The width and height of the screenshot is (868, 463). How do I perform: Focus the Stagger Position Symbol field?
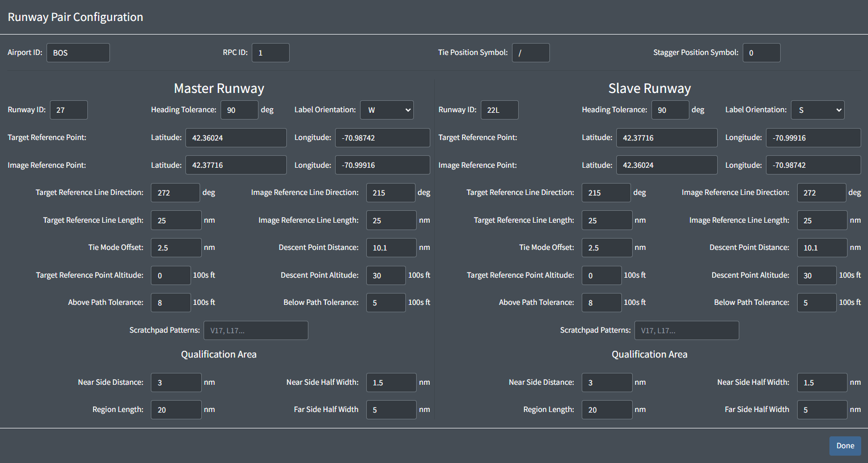pos(761,53)
